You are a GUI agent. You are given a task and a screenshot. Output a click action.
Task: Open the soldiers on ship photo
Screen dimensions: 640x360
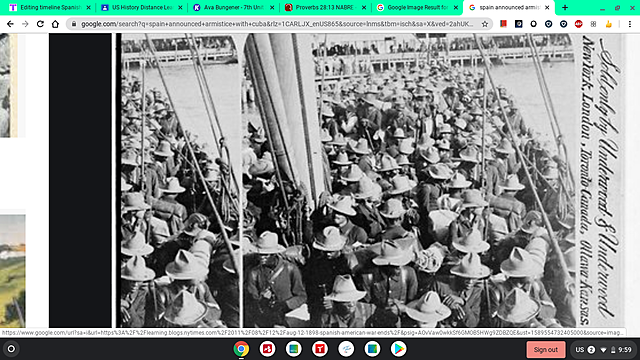pyautogui.click(x=369, y=180)
